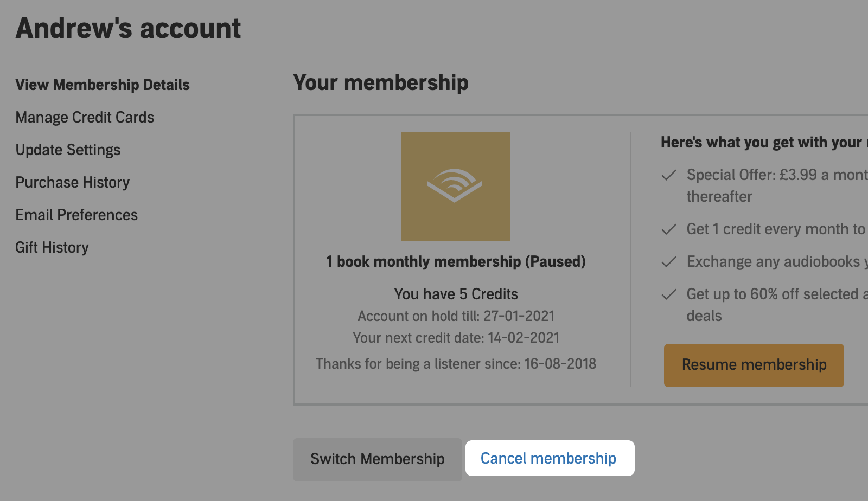Click the next credit date line
The height and width of the screenshot is (501, 868).
456,338
